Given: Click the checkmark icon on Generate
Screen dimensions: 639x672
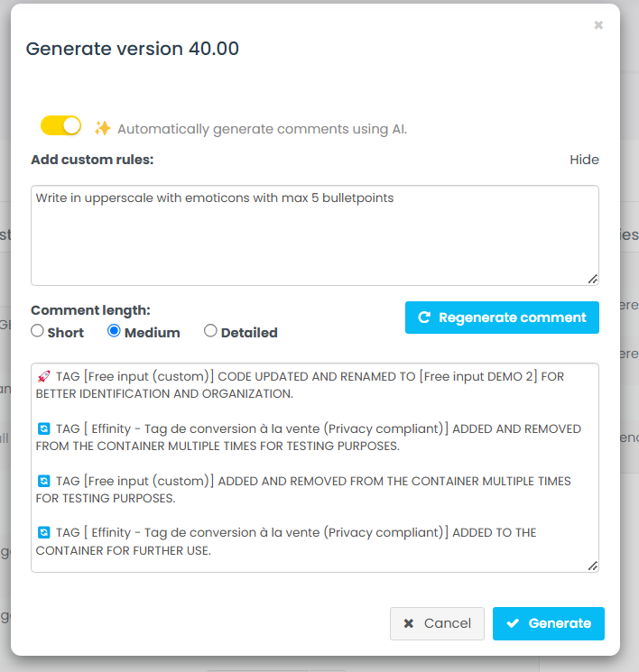Looking at the screenshot, I should 514,623.
